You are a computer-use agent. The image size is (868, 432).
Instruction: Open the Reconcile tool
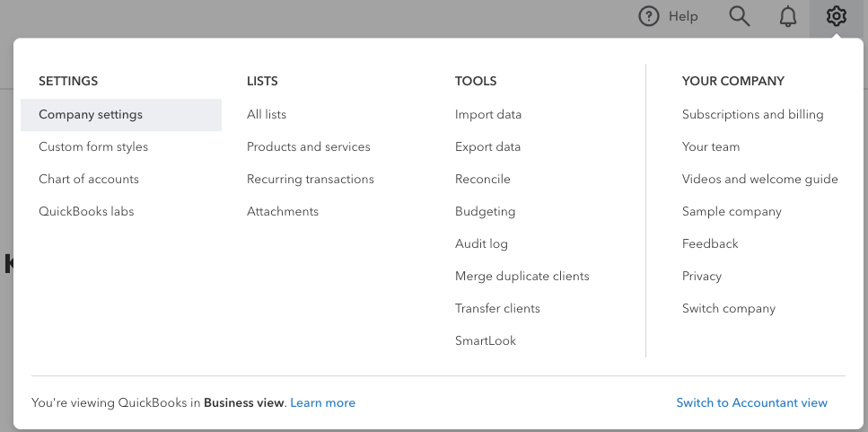tap(482, 179)
